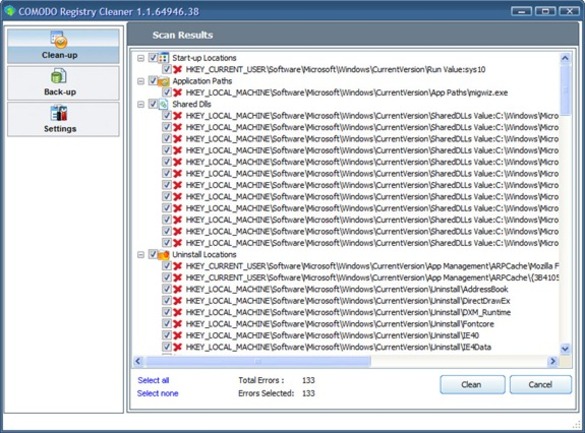Click the Shared Dlls category icon
Viewport: 585px width, 433px height.
[164, 104]
